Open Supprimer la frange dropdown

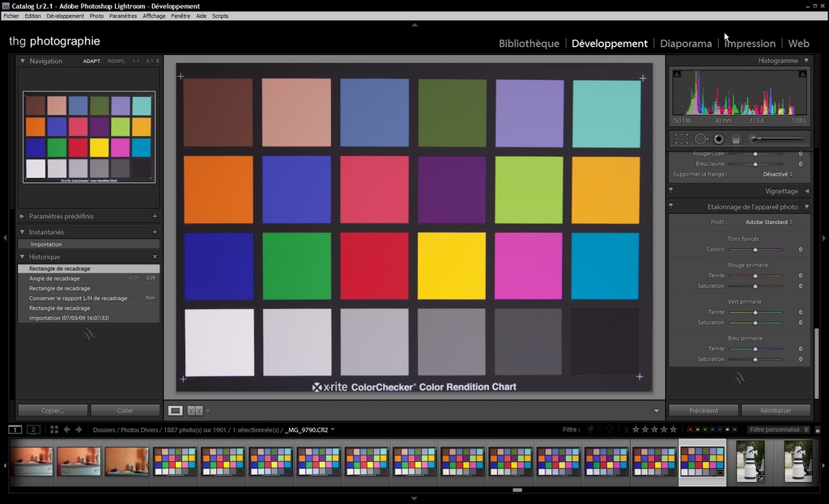777,175
